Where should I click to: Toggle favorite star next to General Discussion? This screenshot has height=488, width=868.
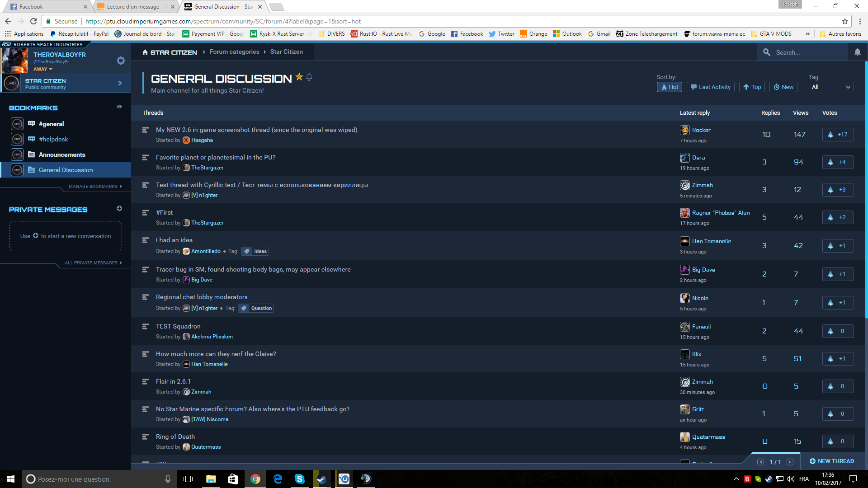click(x=299, y=77)
